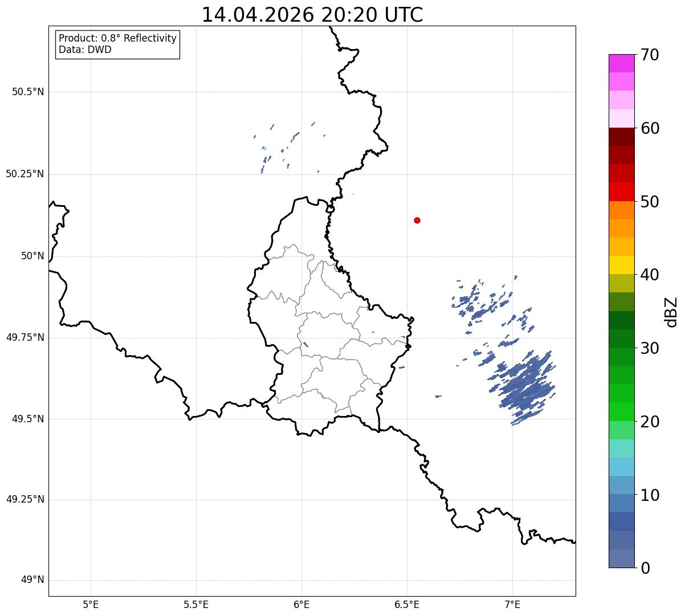Click the 7°E longitude tick label
The width and height of the screenshot is (685, 616).
pos(512,604)
